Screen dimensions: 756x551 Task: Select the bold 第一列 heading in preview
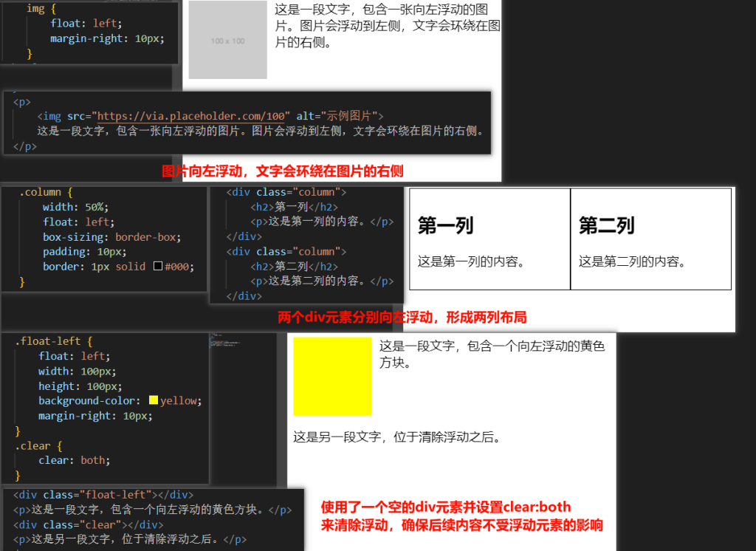[445, 225]
